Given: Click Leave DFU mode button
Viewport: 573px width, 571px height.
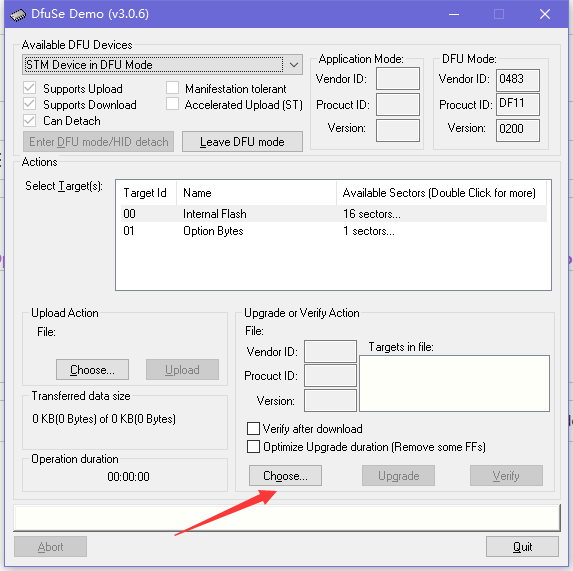Looking at the screenshot, I should pyautogui.click(x=242, y=142).
